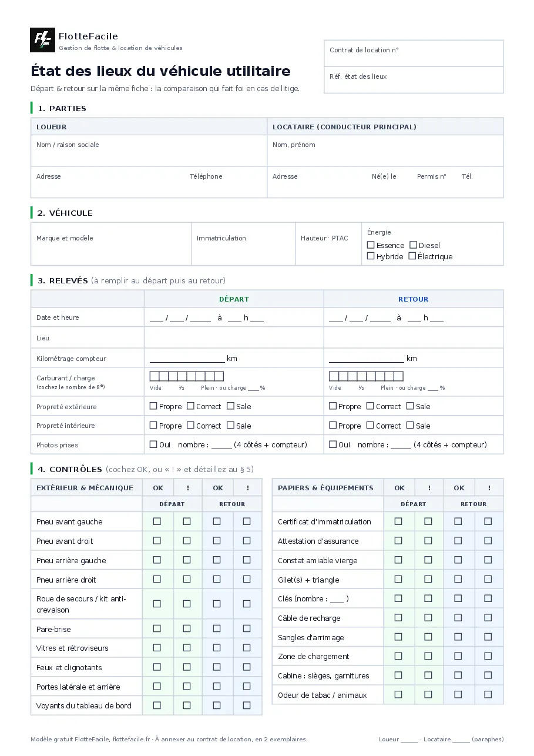This screenshot has width=534, height=756.
Task: Click the Clés nombre blank
Action: click(337, 600)
